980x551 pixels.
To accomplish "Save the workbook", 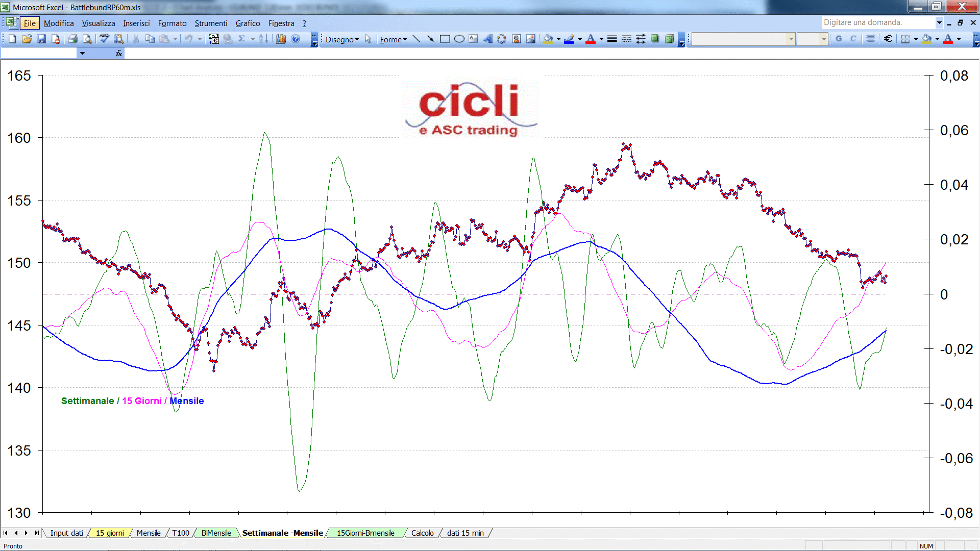I will pyautogui.click(x=41, y=39).
